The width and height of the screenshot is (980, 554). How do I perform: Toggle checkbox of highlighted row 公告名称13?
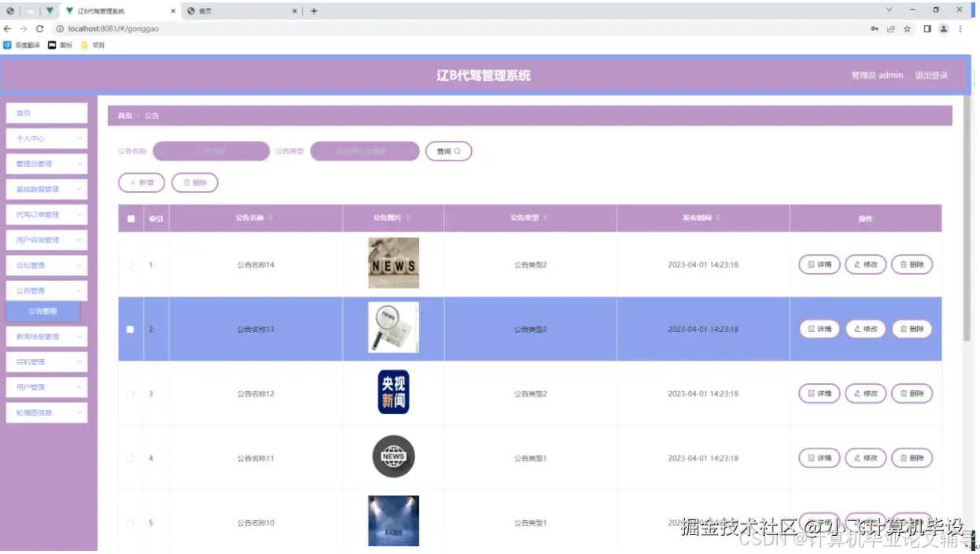(131, 330)
